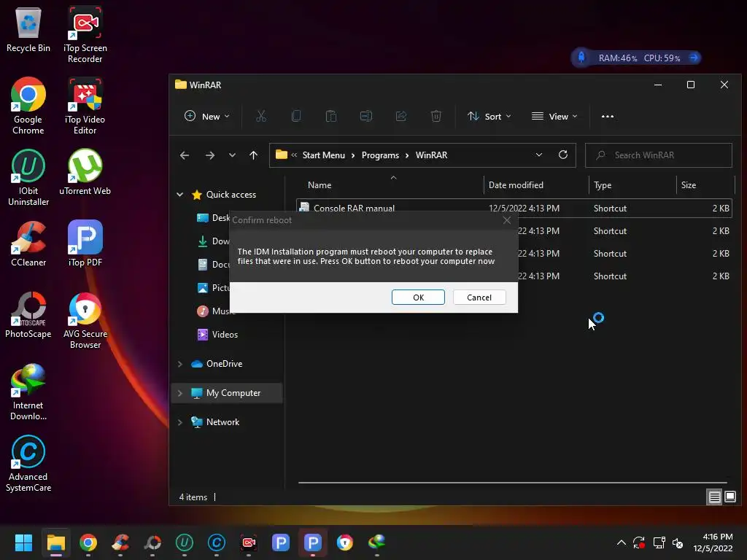
Task: Select CCleaner desktop icon
Action: click(x=28, y=244)
